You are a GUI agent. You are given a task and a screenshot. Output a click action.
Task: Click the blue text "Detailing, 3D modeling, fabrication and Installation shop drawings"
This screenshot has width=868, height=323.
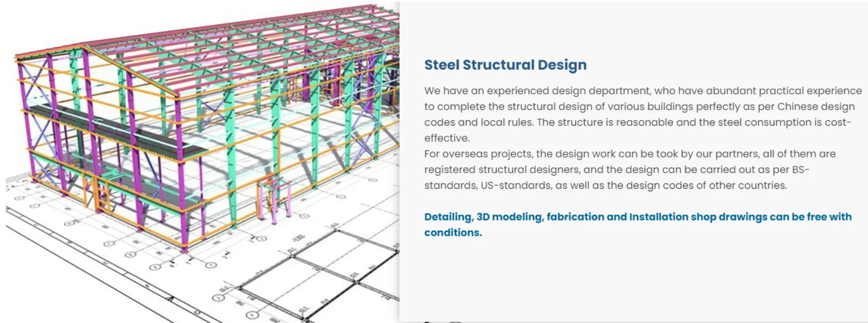(595, 217)
